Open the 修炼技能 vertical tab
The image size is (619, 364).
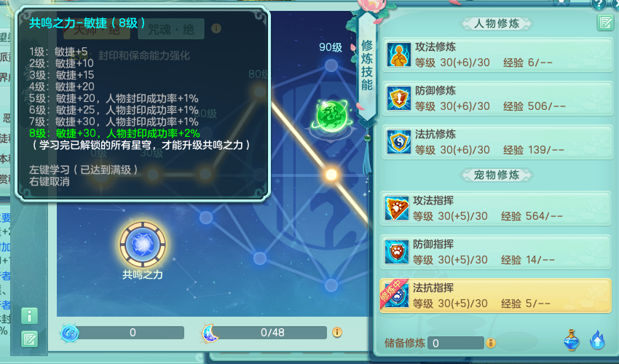[367, 65]
